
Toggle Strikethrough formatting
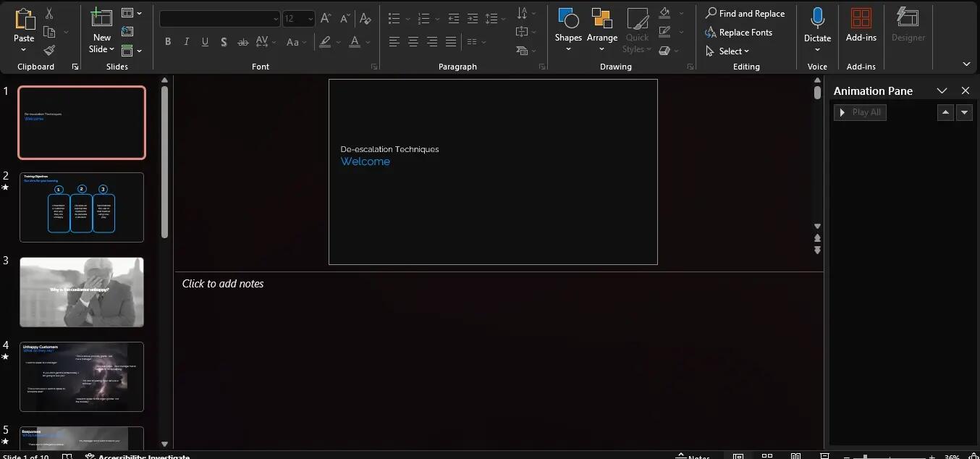point(243,42)
